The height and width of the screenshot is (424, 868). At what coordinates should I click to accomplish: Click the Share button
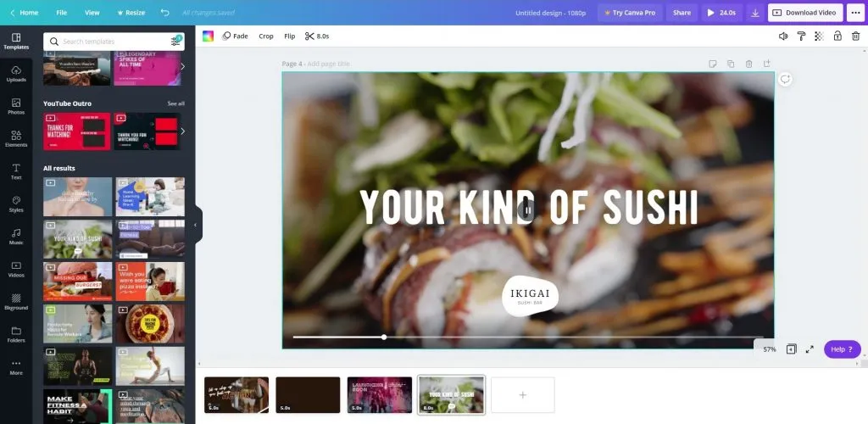tap(682, 12)
